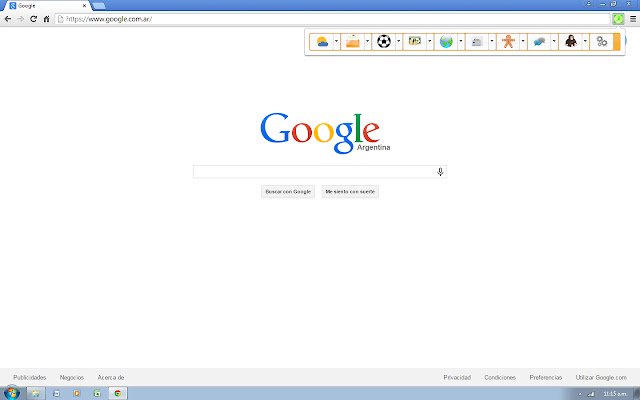Expand the newspaper icon dropdown arrow
Viewport: 640px width, 400px height.
click(x=492, y=41)
